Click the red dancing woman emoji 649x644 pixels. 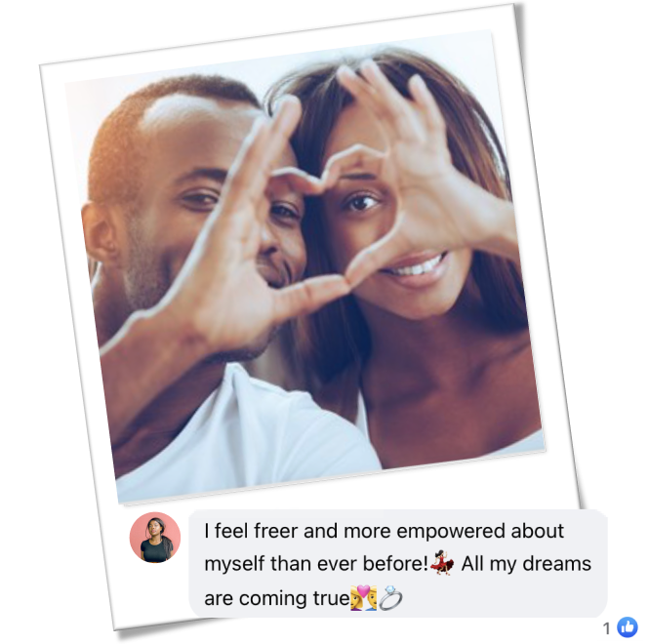pyautogui.click(x=442, y=563)
